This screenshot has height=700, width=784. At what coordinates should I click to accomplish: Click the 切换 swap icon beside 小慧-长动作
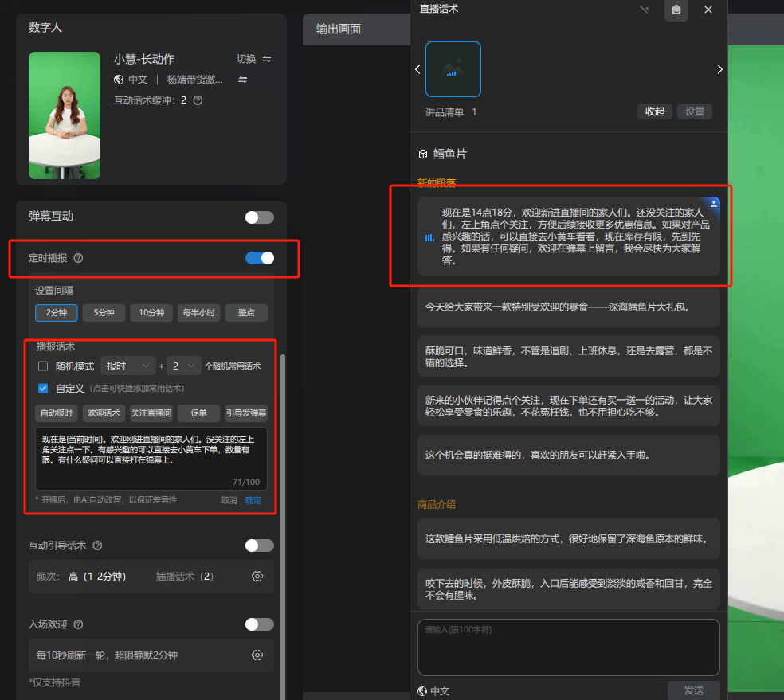pos(266,59)
